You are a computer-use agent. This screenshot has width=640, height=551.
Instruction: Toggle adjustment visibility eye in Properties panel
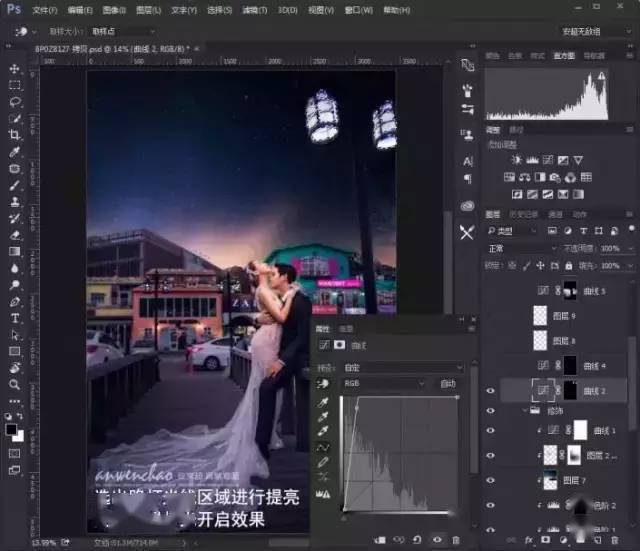(437, 540)
